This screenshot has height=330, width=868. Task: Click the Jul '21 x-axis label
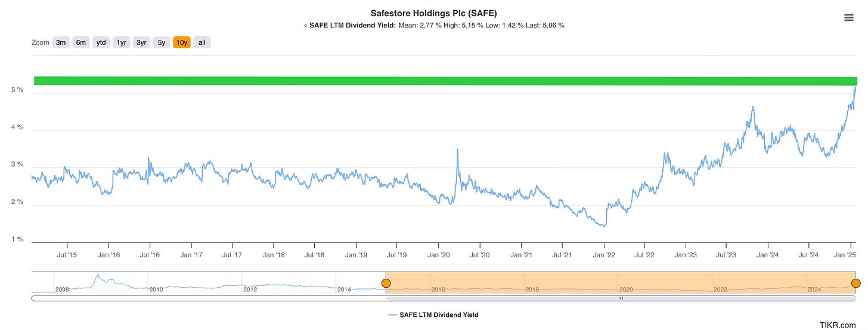tap(562, 255)
